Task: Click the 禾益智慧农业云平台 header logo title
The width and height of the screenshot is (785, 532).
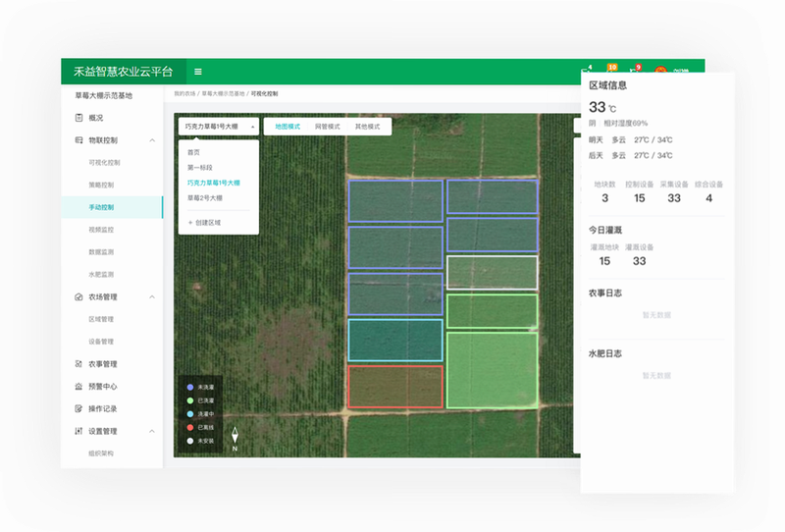Action: pos(124,72)
